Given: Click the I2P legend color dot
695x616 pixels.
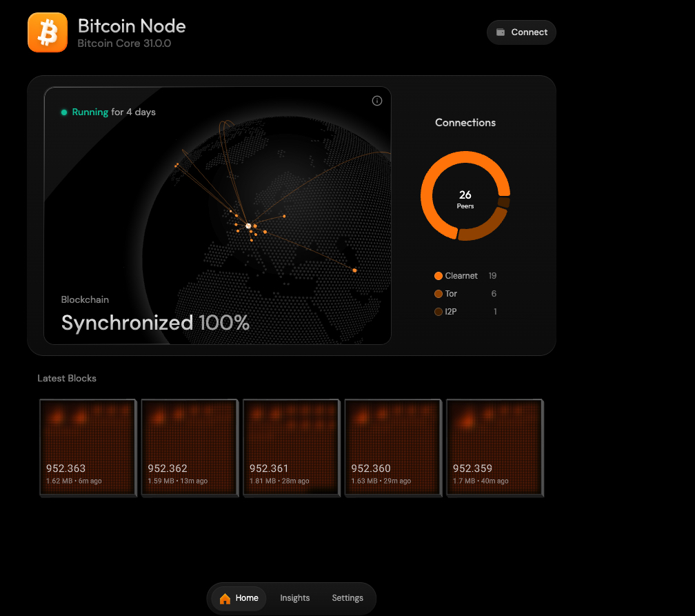Looking at the screenshot, I should pos(439,312).
